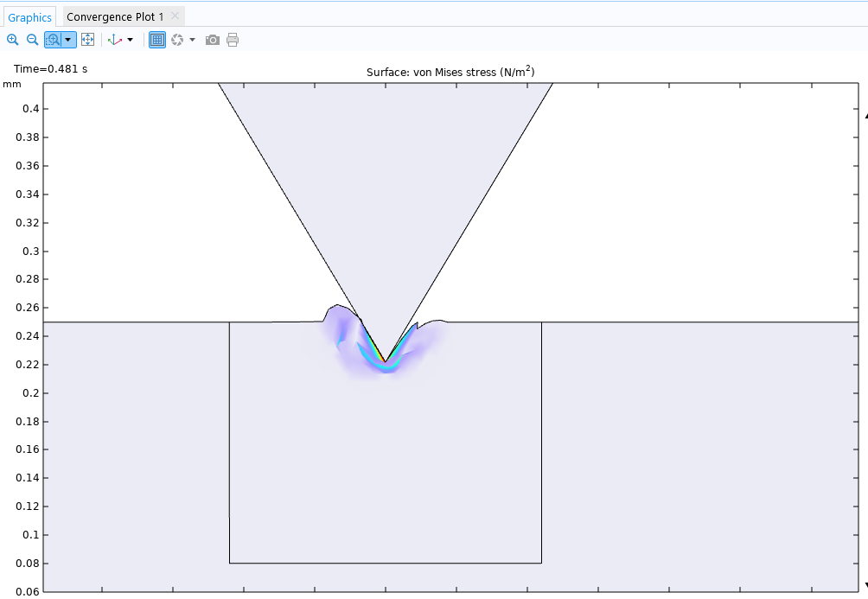
Task: Click the coordinate axes default view icon
Action: (x=114, y=40)
